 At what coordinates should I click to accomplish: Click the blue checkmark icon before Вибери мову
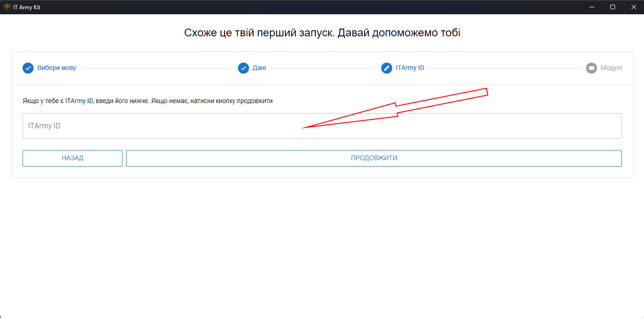28,68
